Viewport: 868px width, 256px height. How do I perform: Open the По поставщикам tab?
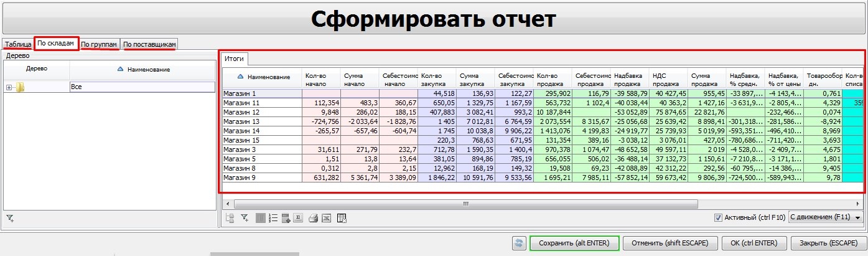click(x=149, y=45)
